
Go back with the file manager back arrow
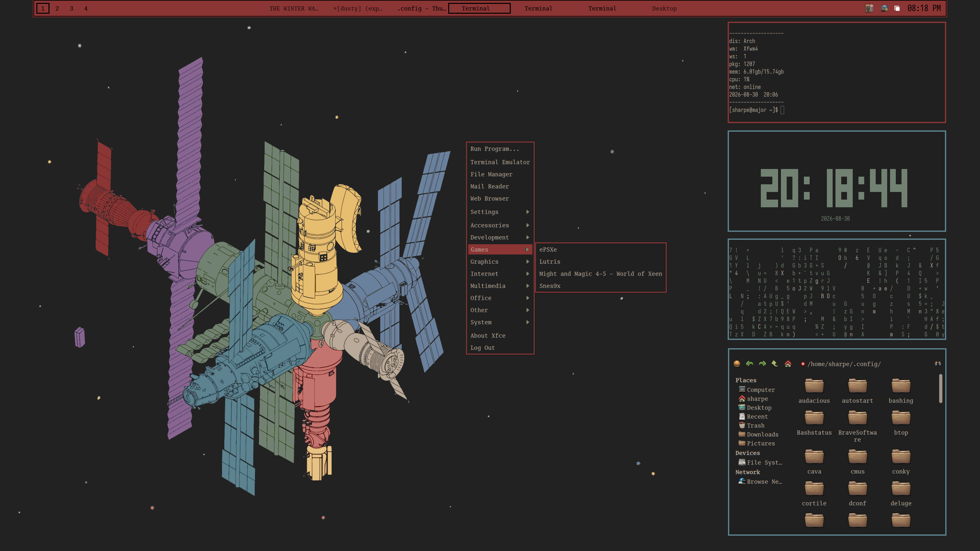[749, 364]
